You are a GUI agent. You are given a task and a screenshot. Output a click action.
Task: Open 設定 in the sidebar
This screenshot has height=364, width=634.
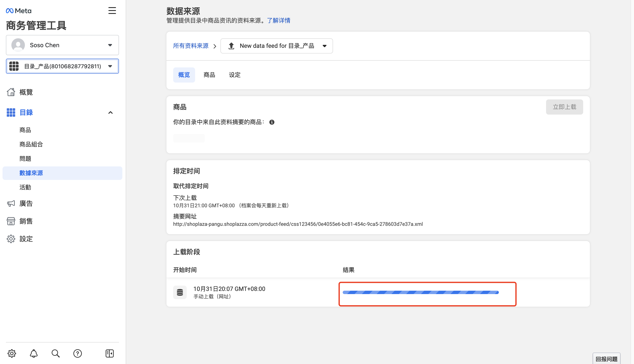point(26,239)
